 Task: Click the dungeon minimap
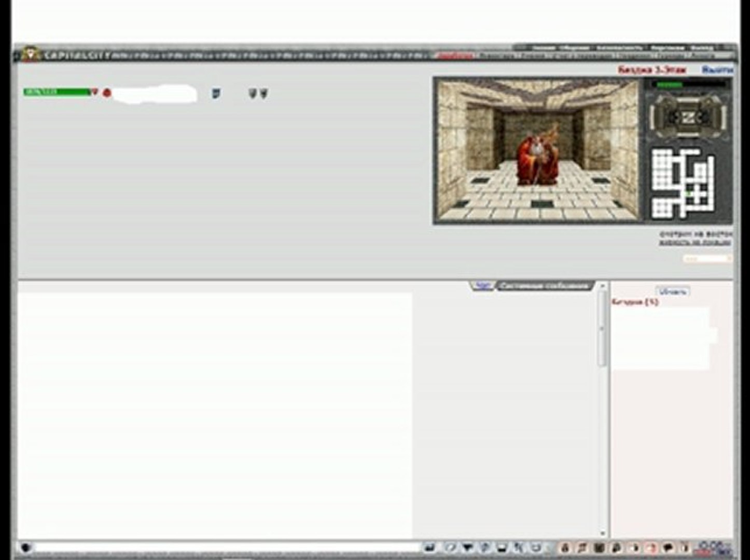click(x=684, y=183)
